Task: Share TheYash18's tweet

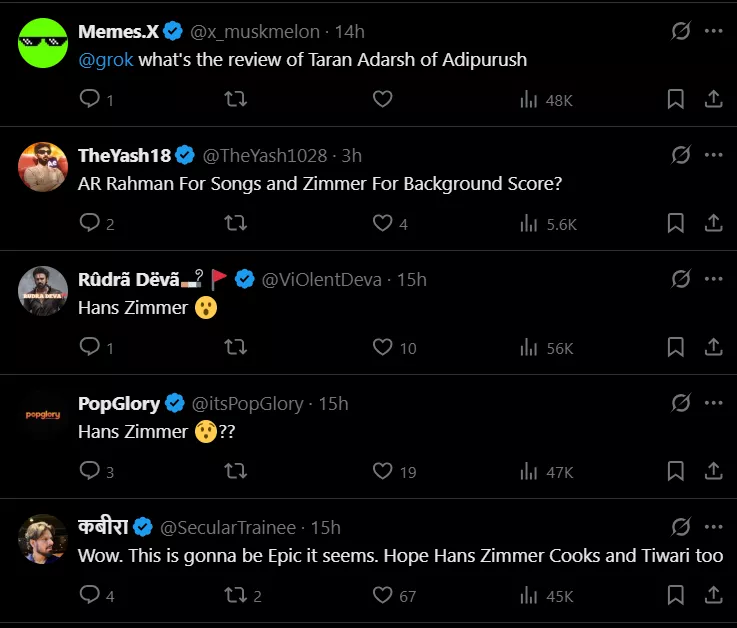Action: click(713, 223)
